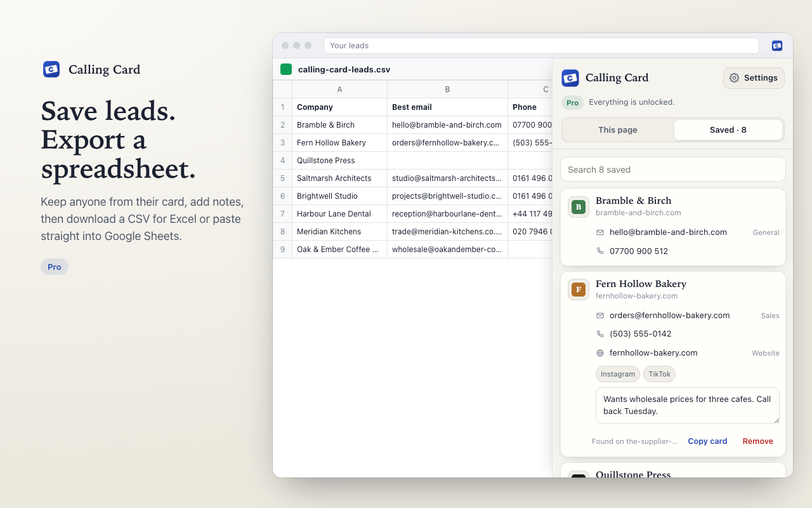Click the bramble-and-birch.com domain under card title
This screenshot has width=812, height=508.
(x=638, y=213)
